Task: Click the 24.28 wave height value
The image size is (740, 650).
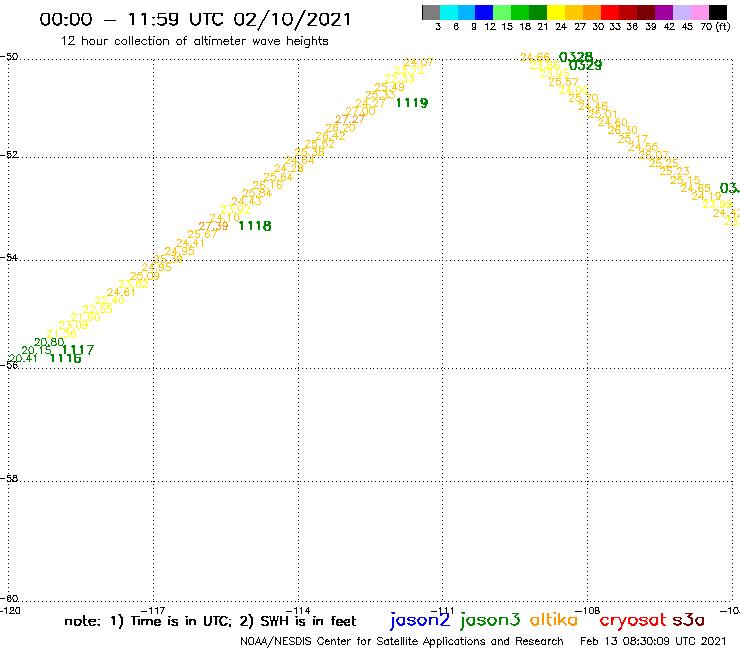Action: coord(288,169)
